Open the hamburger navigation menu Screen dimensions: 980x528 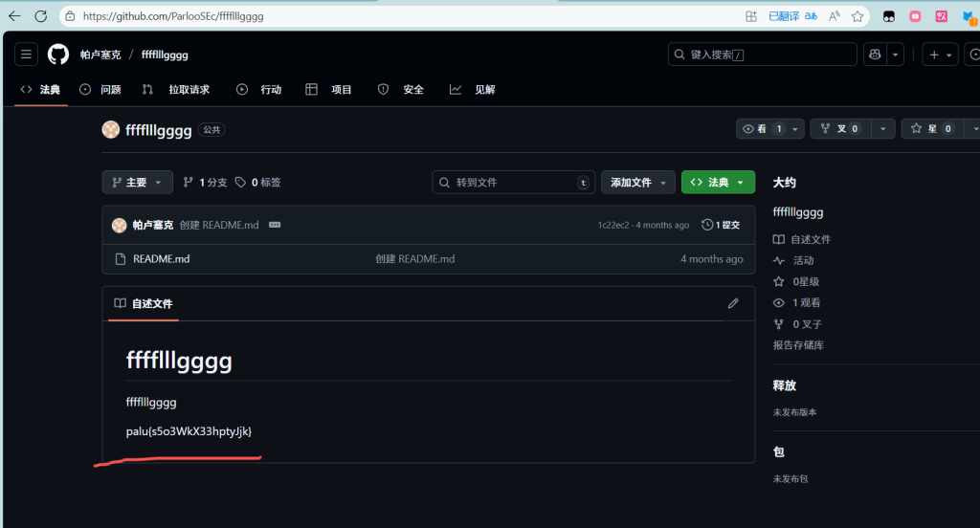26,55
